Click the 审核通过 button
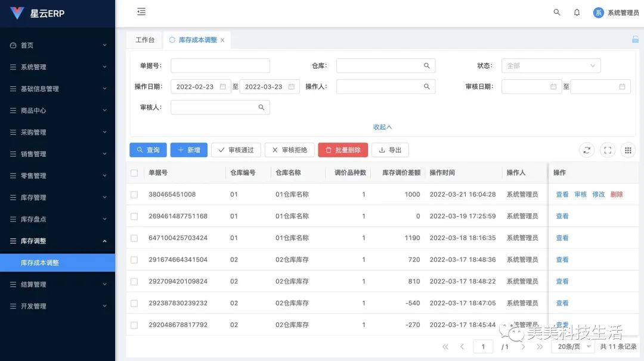Screen dimensions: 644x361 (x=236, y=150)
